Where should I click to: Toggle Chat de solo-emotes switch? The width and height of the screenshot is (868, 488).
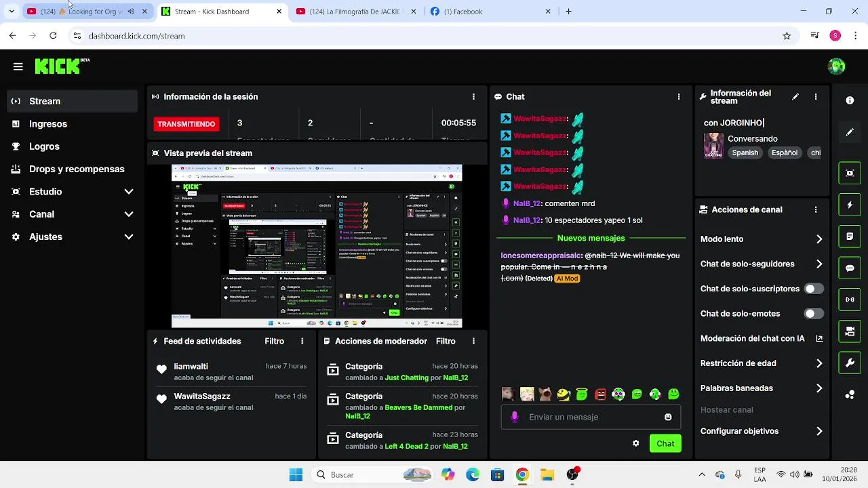tap(814, 314)
